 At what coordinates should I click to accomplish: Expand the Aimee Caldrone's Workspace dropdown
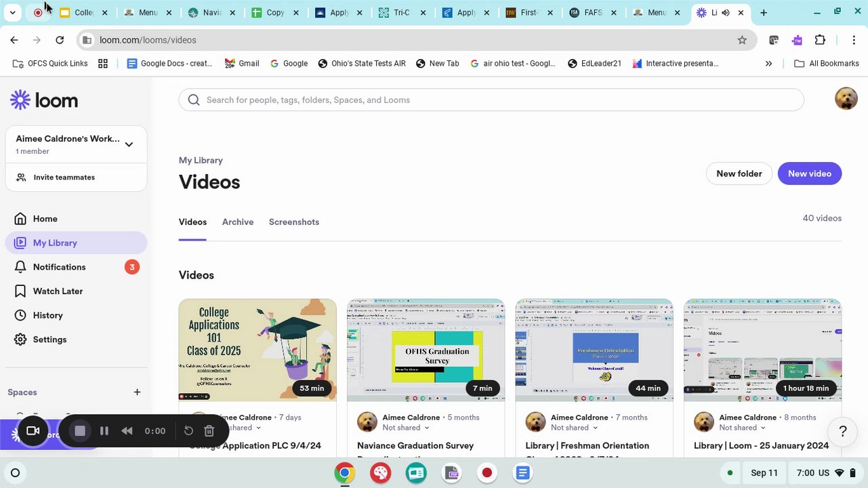tap(76, 144)
